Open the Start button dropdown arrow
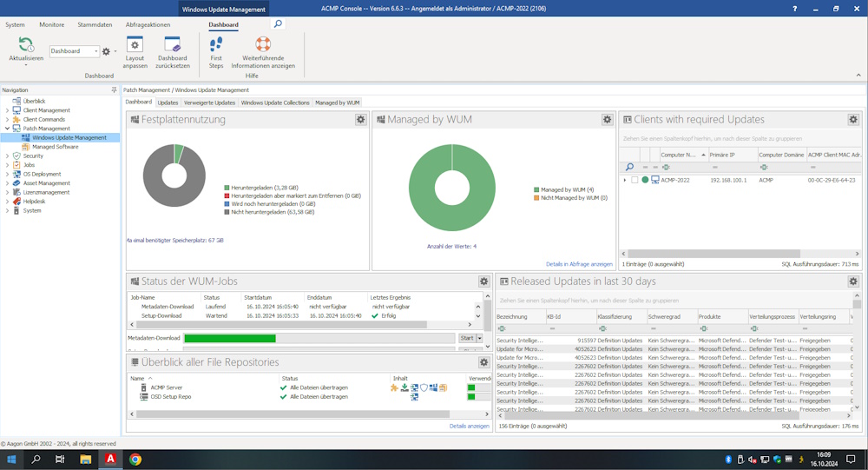868x470 pixels. 479,338
